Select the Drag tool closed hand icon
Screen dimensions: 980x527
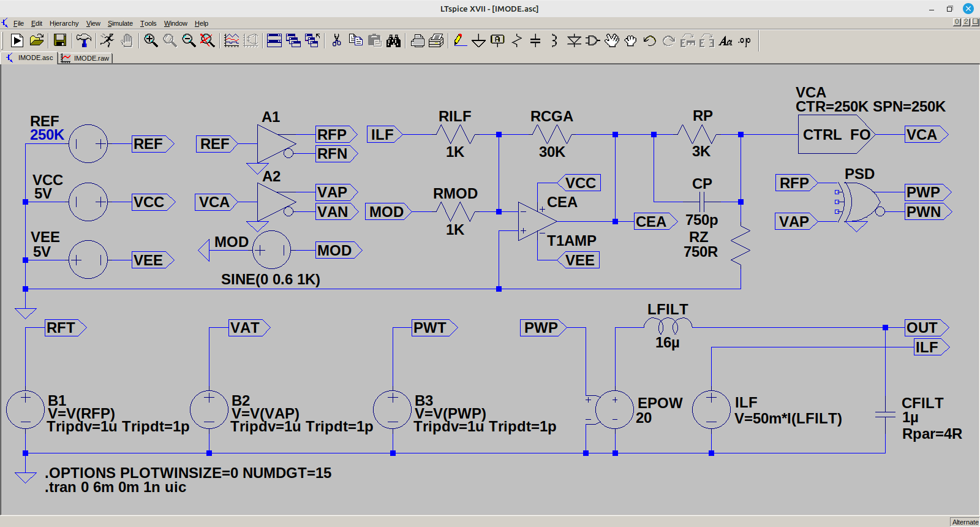(631, 40)
